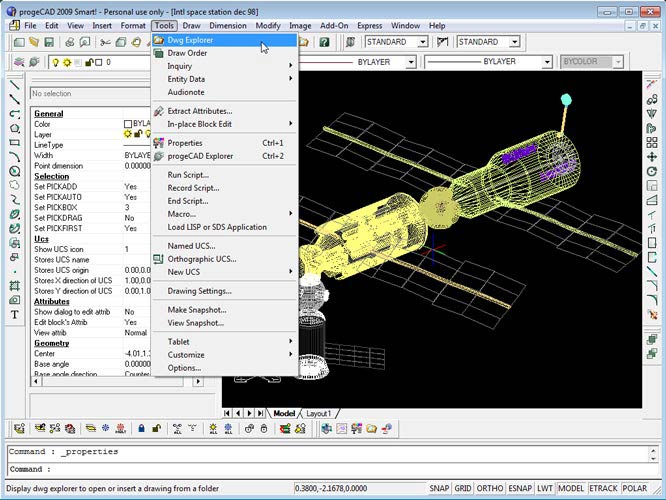
Task: Open Options... from the Tools menu
Action: 184,367
